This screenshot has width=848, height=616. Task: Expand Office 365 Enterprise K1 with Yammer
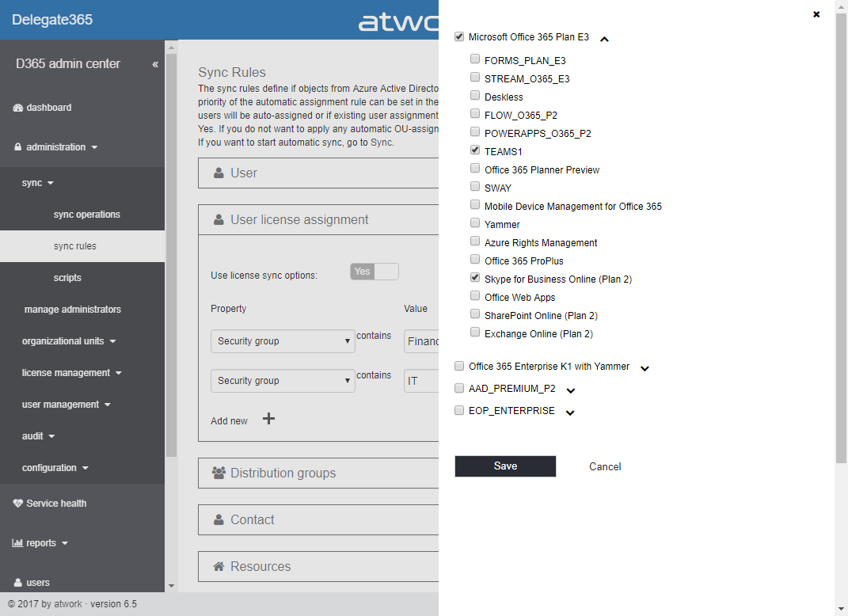645,368
